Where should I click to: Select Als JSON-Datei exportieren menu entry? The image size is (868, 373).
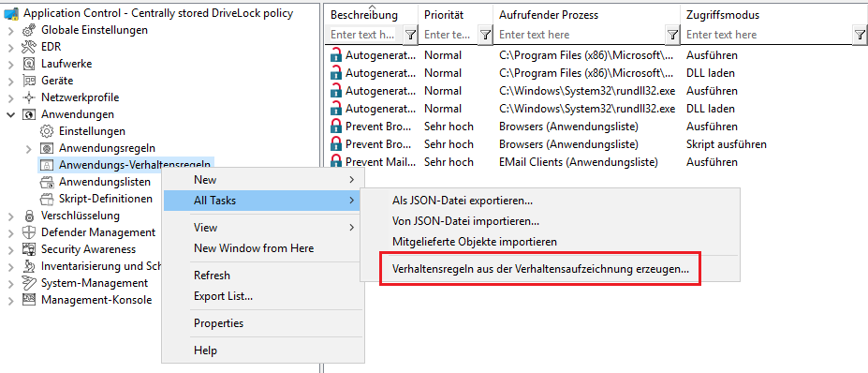(x=463, y=200)
